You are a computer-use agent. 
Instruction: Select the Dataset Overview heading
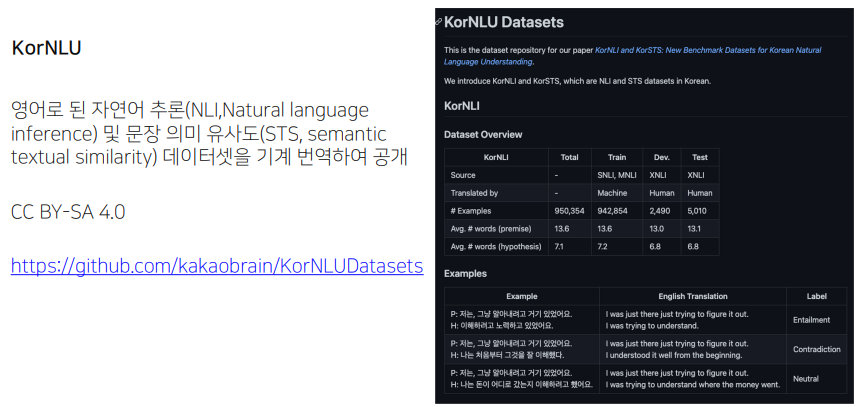[x=483, y=134]
